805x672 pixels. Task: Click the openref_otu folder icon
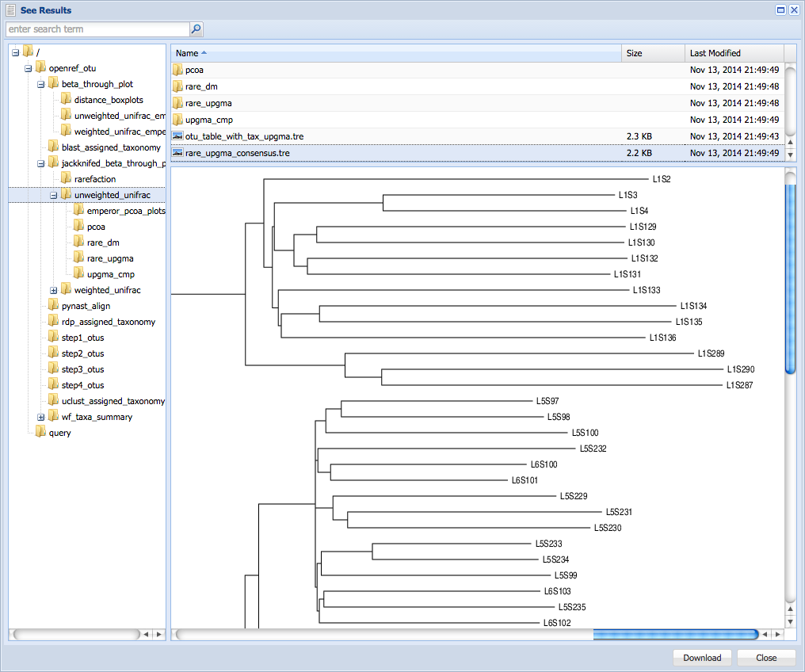pos(40,67)
